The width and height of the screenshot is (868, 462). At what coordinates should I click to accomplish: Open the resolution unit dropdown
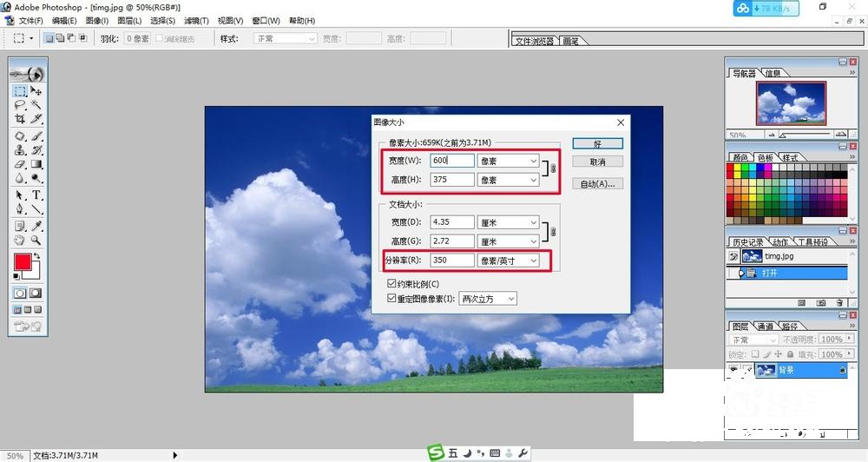click(508, 261)
